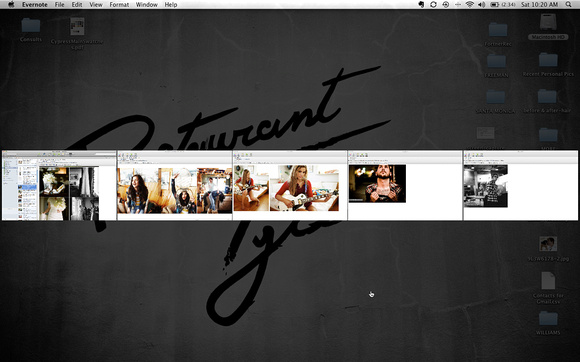This screenshot has height=362, width=580.
Task: Select the SANTA MONICA desktop folder
Action: tap(496, 101)
